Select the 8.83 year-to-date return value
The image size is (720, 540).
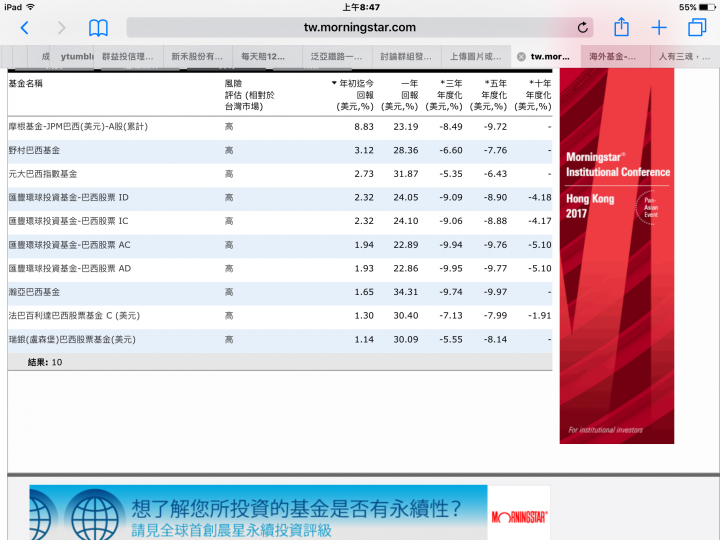(x=364, y=126)
